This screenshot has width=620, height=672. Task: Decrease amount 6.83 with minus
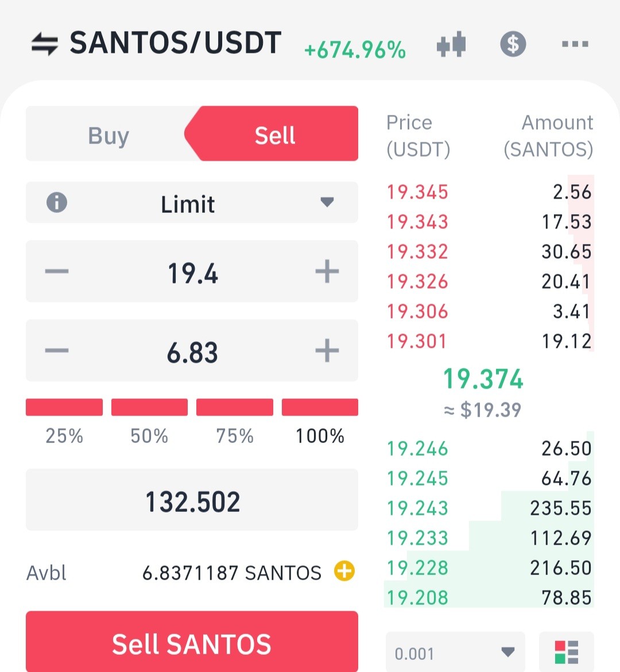pyautogui.click(x=57, y=351)
